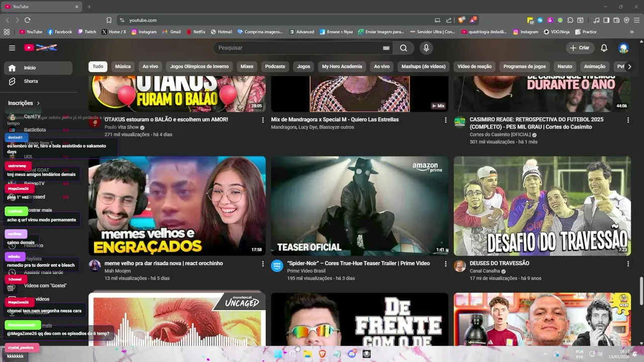Select the Música filter chip

click(123, 66)
